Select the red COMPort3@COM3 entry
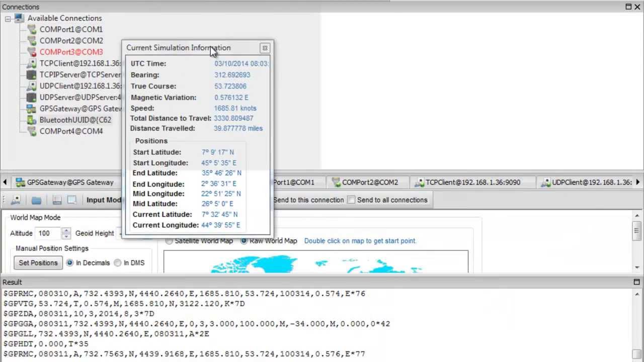This screenshot has width=644, height=362. [x=71, y=52]
